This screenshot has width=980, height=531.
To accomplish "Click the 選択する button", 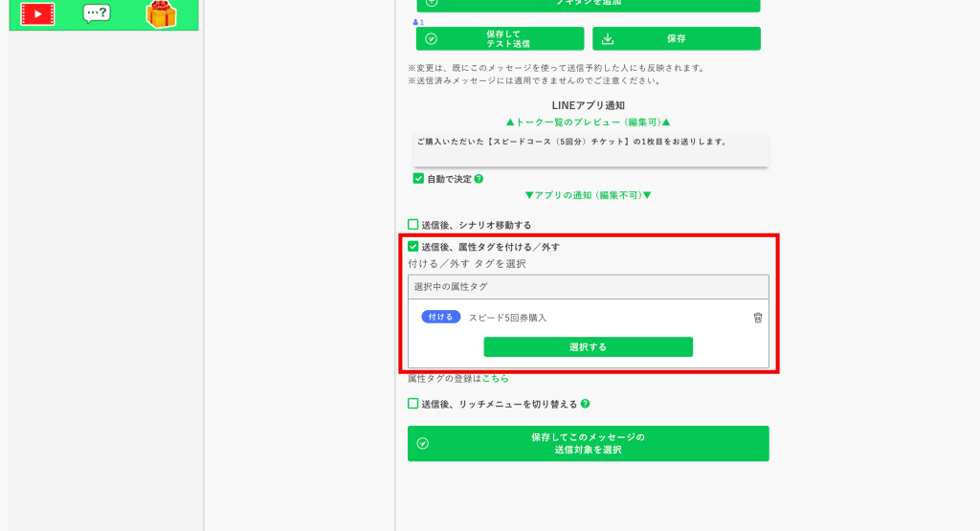I will click(x=589, y=346).
